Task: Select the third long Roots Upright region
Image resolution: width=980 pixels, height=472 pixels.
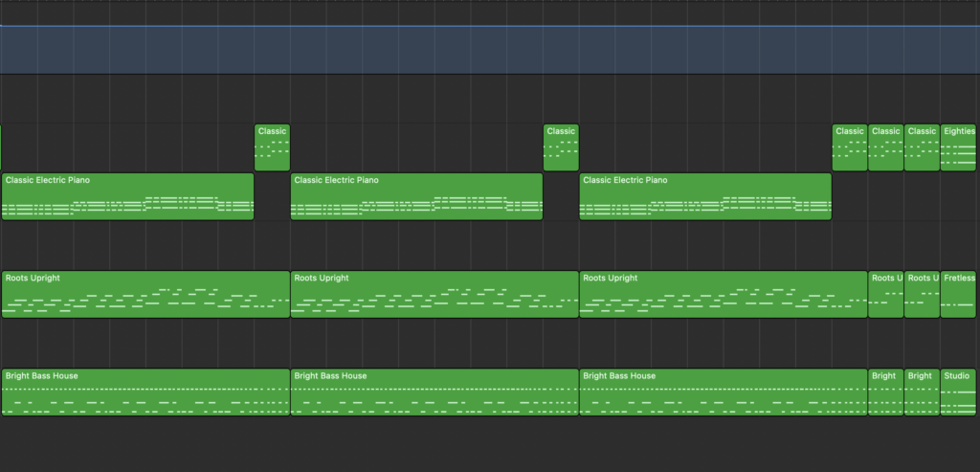Action: click(724, 295)
